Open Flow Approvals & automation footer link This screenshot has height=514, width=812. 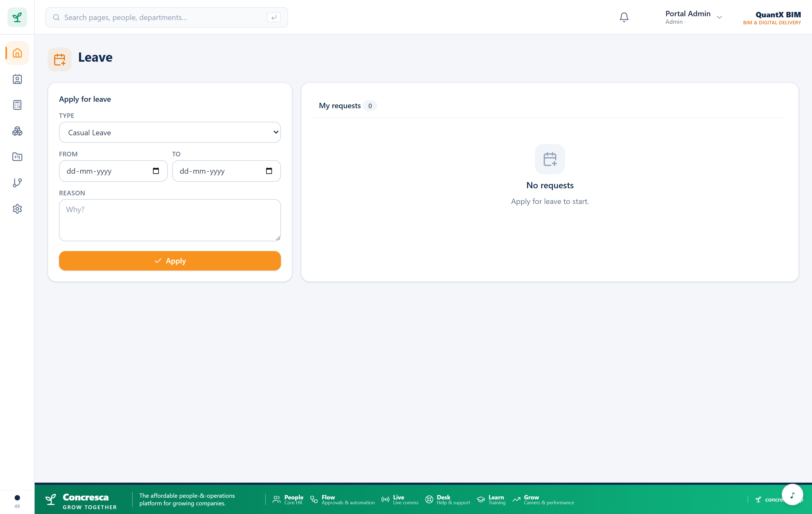343,499
